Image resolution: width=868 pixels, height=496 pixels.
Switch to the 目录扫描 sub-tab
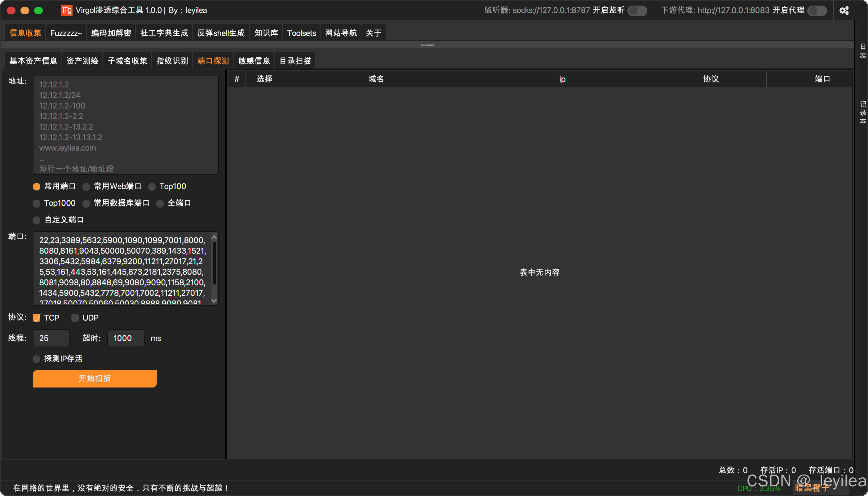(x=295, y=61)
